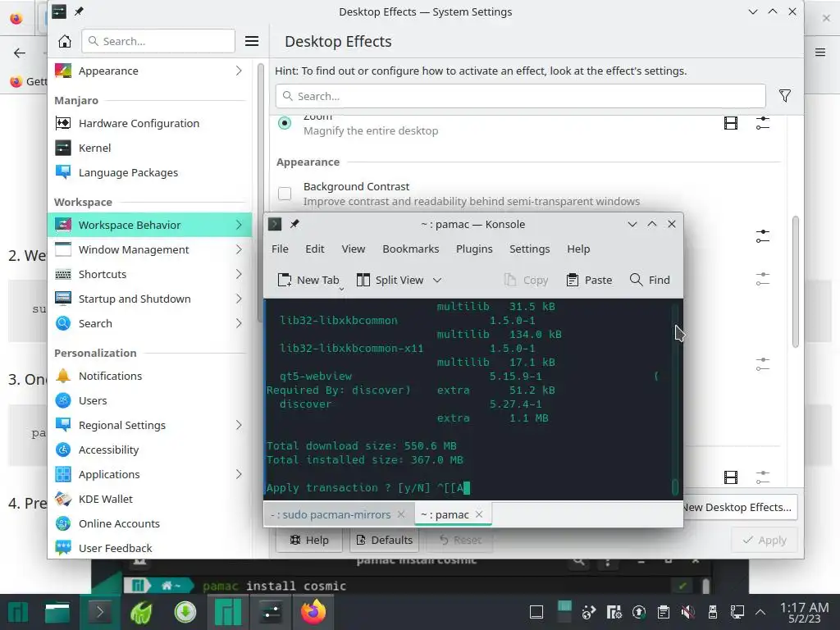Open configure settings for the Zoom effect
The width and height of the screenshot is (840, 630).
(x=763, y=123)
